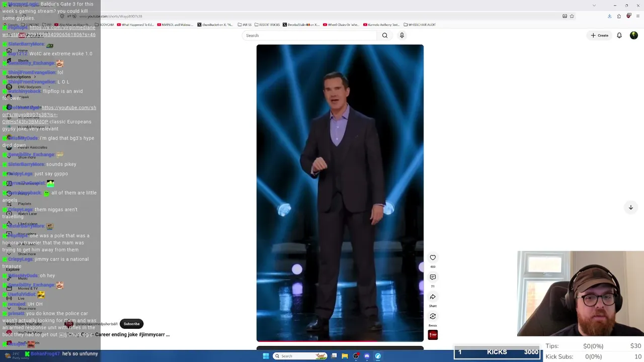The width and height of the screenshot is (644, 362).
Task: Open browser downloads
Action: coord(609,16)
